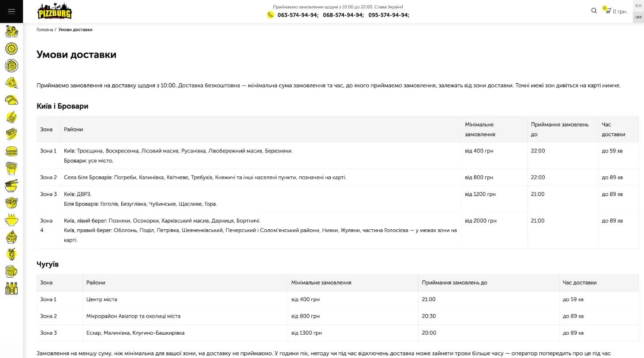The image size is (644, 358).
Task: Open the sushi set category icon
Action: pos(11,134)
